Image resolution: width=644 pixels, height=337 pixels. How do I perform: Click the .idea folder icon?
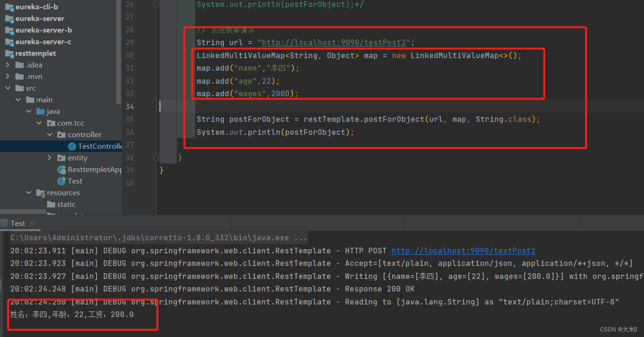(x=20, y=65)
